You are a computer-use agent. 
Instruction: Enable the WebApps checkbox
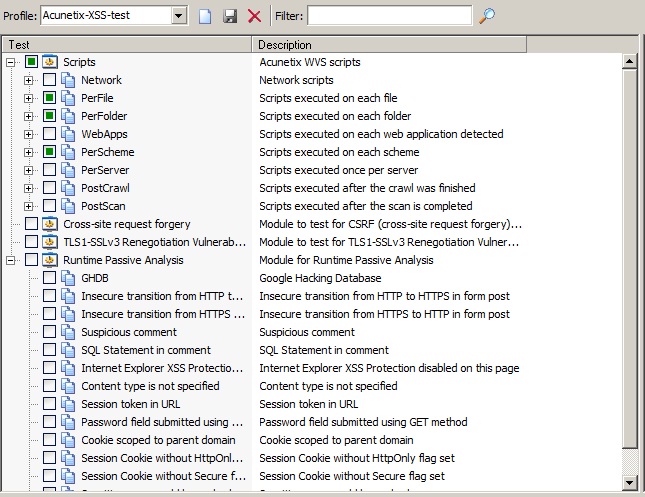click(49, 134)
